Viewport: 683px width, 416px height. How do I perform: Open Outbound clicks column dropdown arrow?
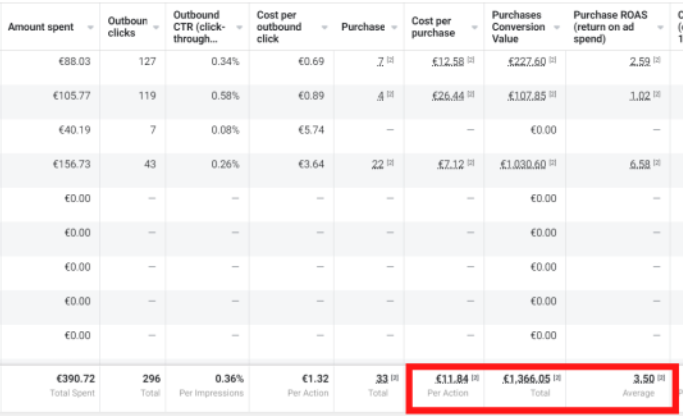click(156, 27)
